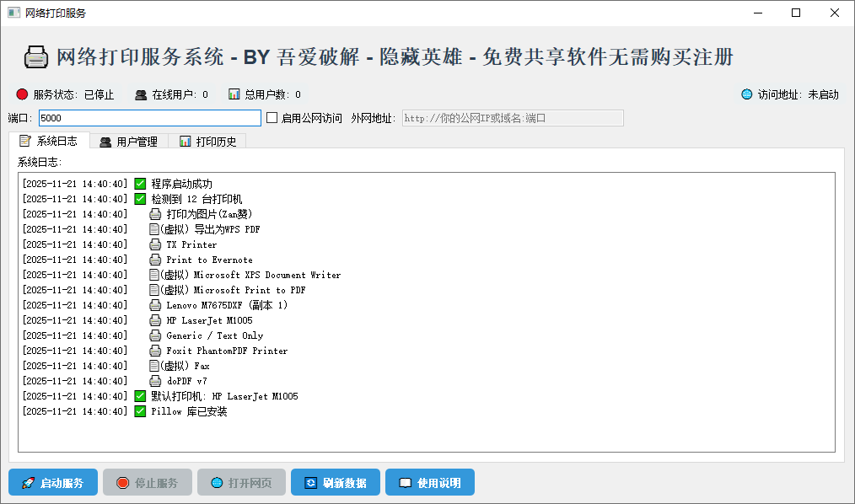Enable the 启用公网访问 checkbox
This screenshot has width=855, height=504.
(x=272, y=118)
